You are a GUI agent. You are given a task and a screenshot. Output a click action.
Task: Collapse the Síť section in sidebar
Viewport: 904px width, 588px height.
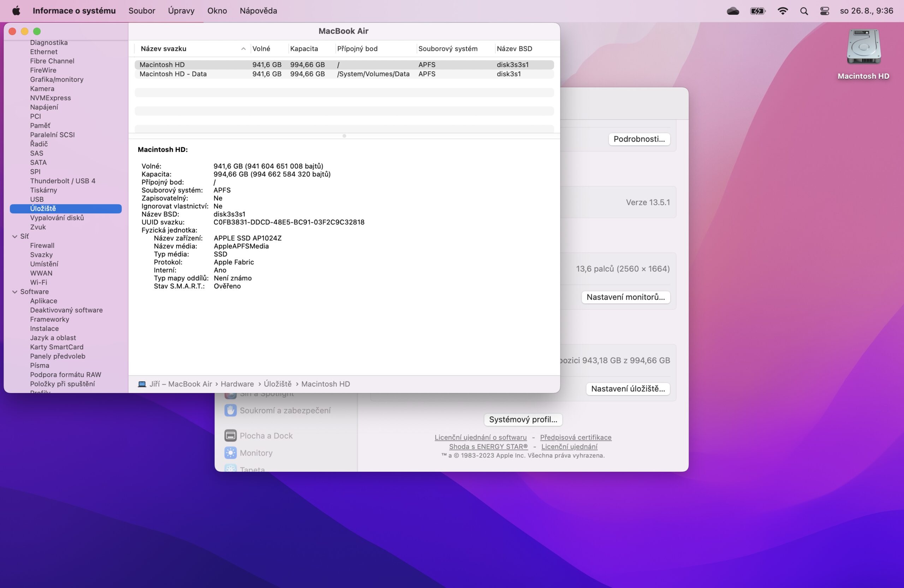click(x=15, y=236)
